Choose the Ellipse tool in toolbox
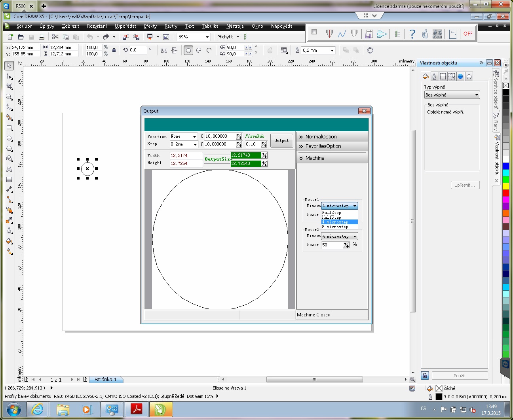 click(x=9, y=138)
